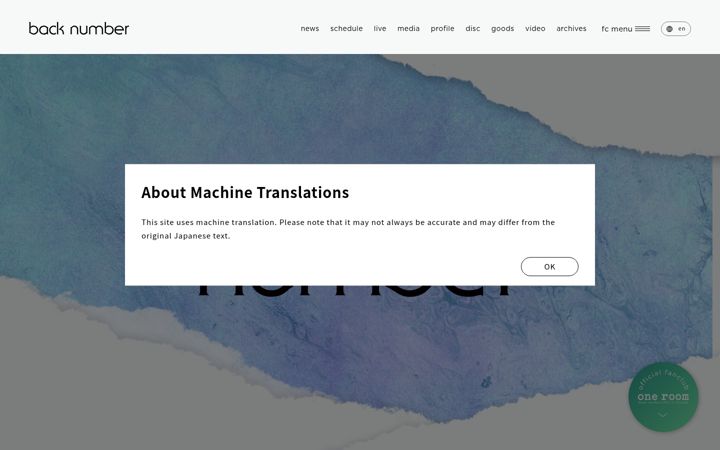Open the archives link

pyautogui.click(x=571, y=28)
